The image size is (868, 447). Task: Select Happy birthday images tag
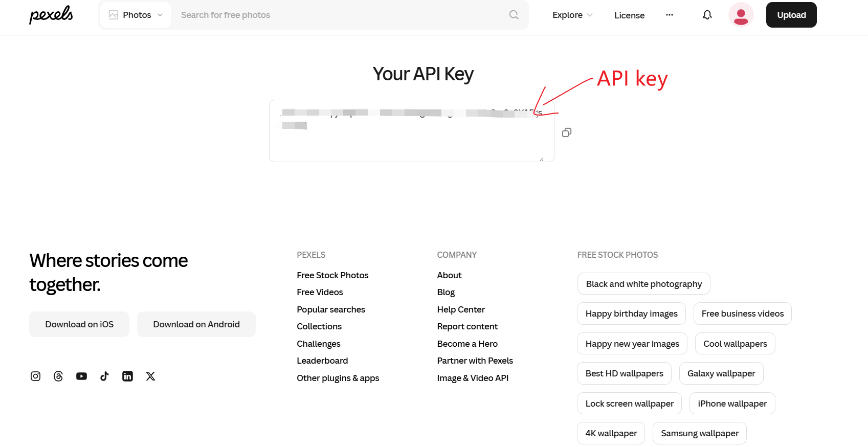pyautogui.click(x=632, y=314)
